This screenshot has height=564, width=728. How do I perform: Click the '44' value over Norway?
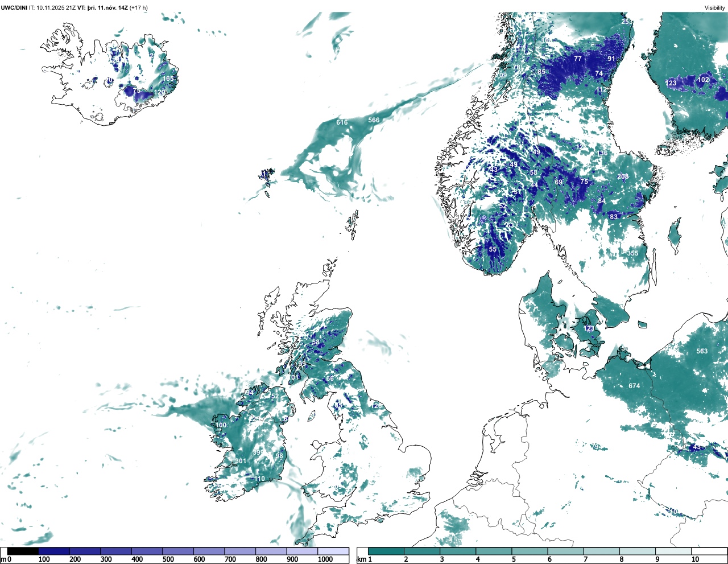pyautogui.click(x=534, y=185)
